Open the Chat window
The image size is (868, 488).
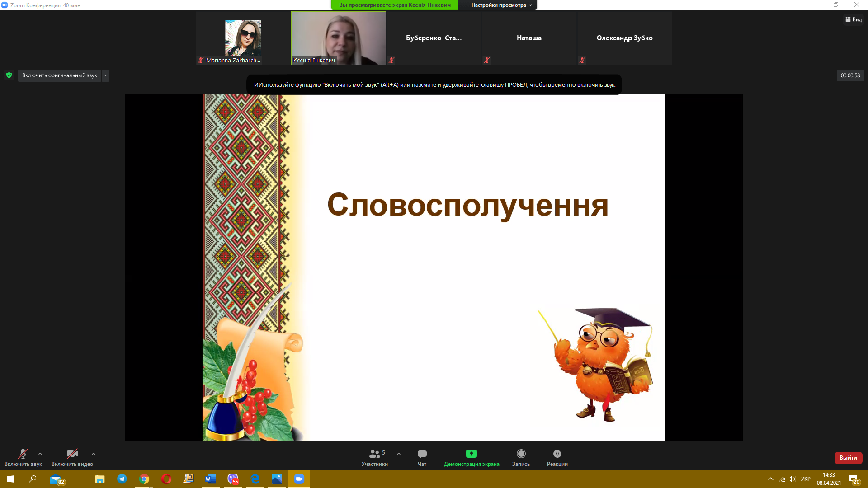pos(422,457)
